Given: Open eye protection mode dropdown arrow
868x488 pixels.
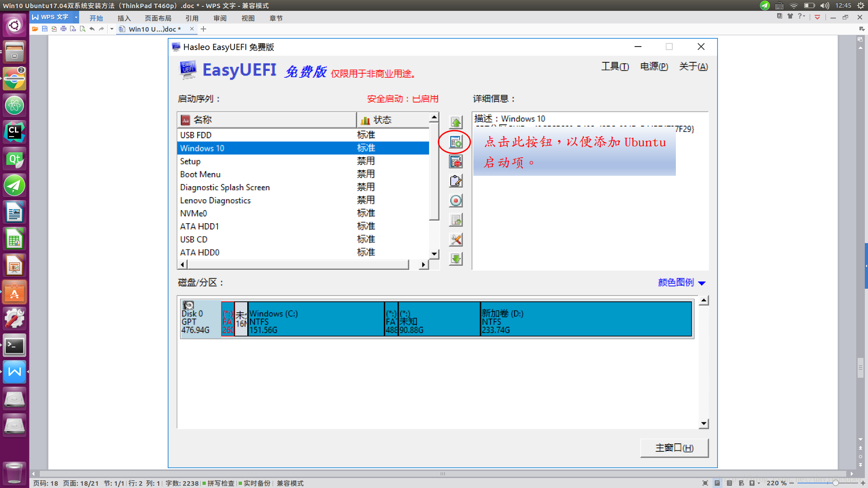Looking at the screenshot, I should (759, 483).
